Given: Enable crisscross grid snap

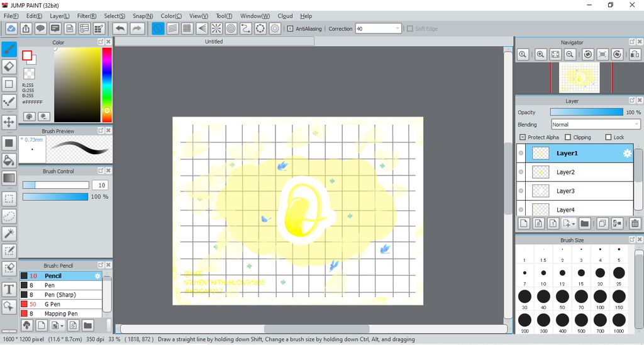Looking at the screenshot, I should click(x=187, y=28).
